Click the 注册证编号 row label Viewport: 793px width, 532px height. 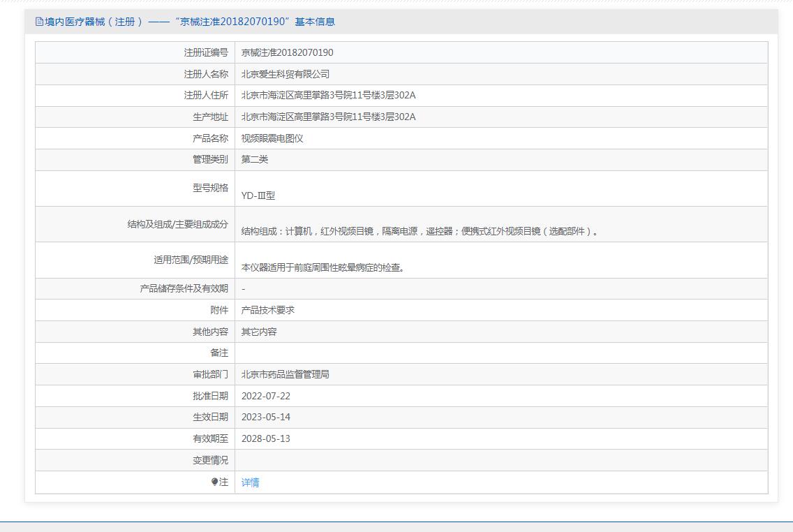click(206, 52)
